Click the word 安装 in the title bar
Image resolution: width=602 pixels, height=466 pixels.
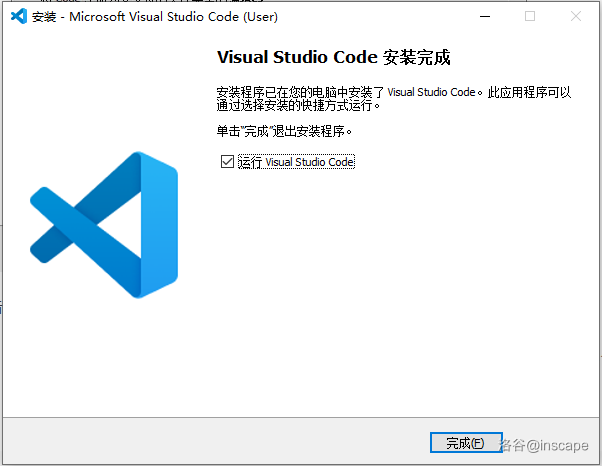[43, 16]
